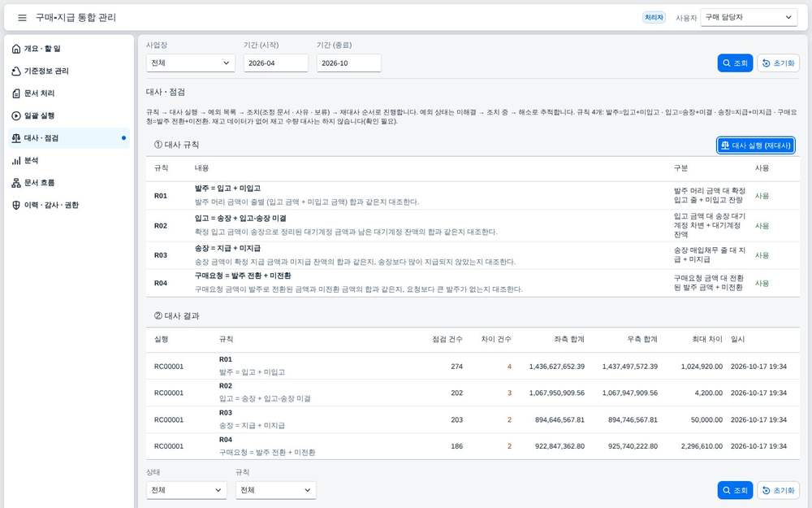Open 문서 흐름 sidebar item
This screenshot has width=812, height=508.
click(69, 183)
